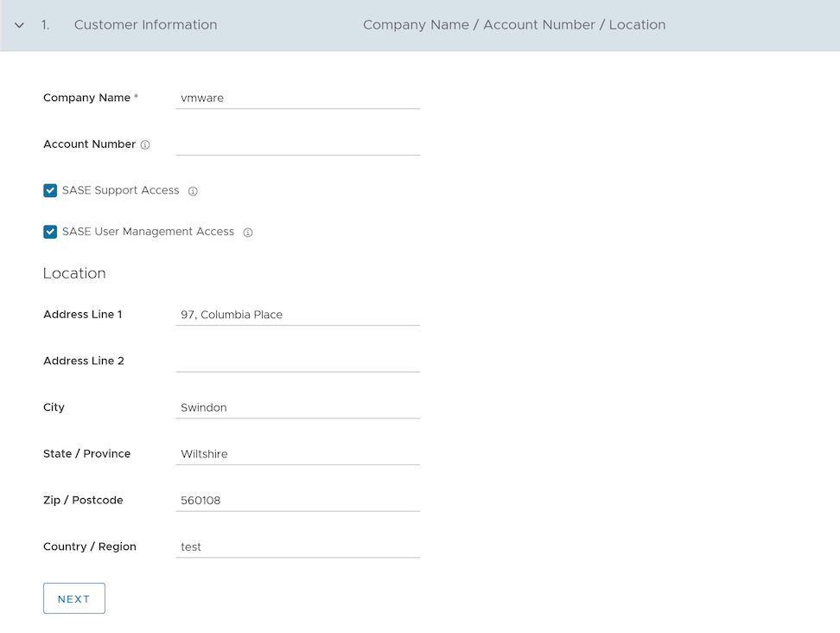Viewport: 840px width, 633px height.
Task: Click the SASE User Management Access info icon
Action: [248, 233]
